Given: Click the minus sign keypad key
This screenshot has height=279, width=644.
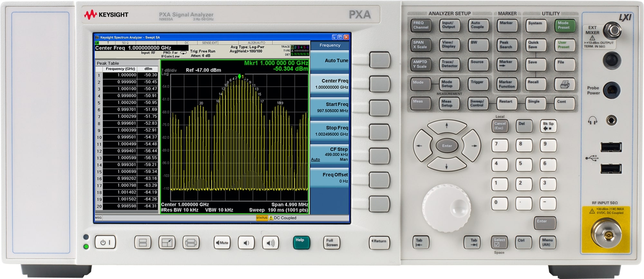Looking at the screenshot, I should pos(548,203).
